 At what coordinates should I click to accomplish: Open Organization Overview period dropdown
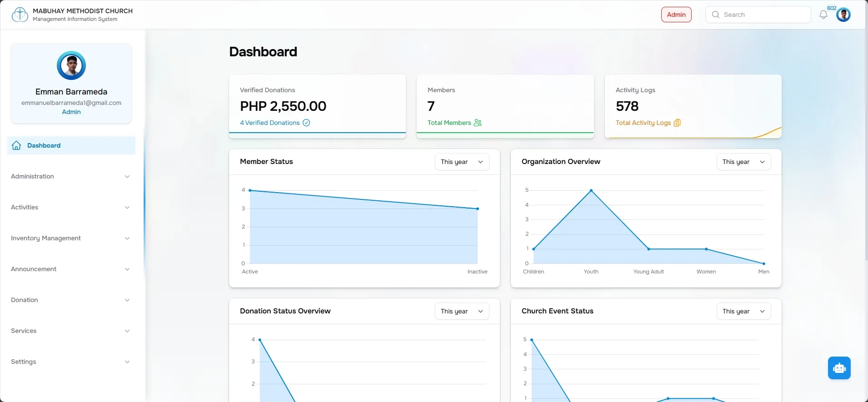point(743,162)
